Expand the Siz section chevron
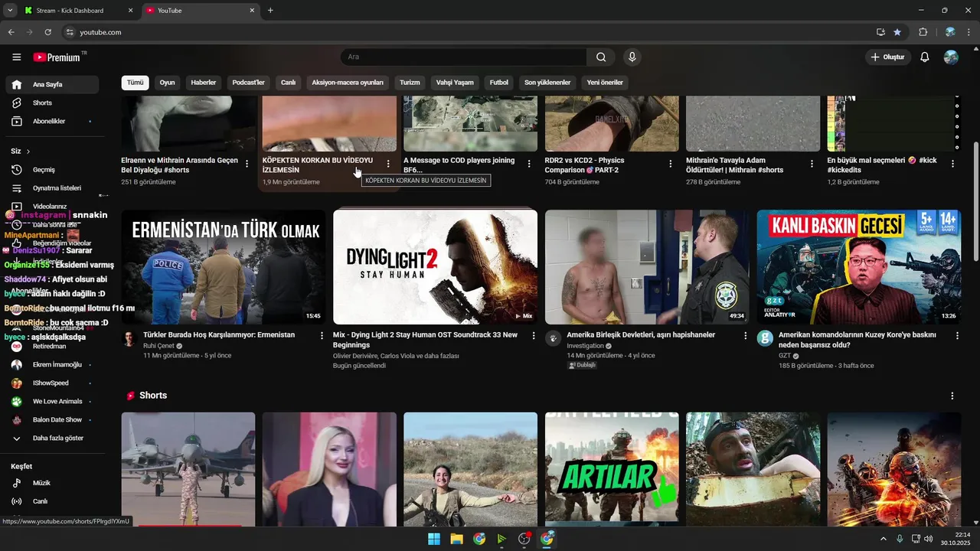This screenshot has height=551, width=980. pyautogui.click(x=28, y=152)
